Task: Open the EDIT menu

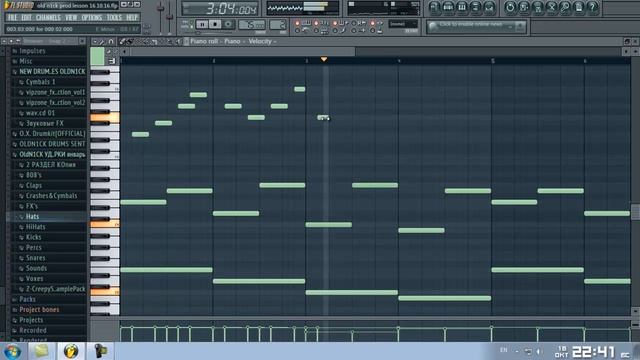Action: click(x=27, y=18)
